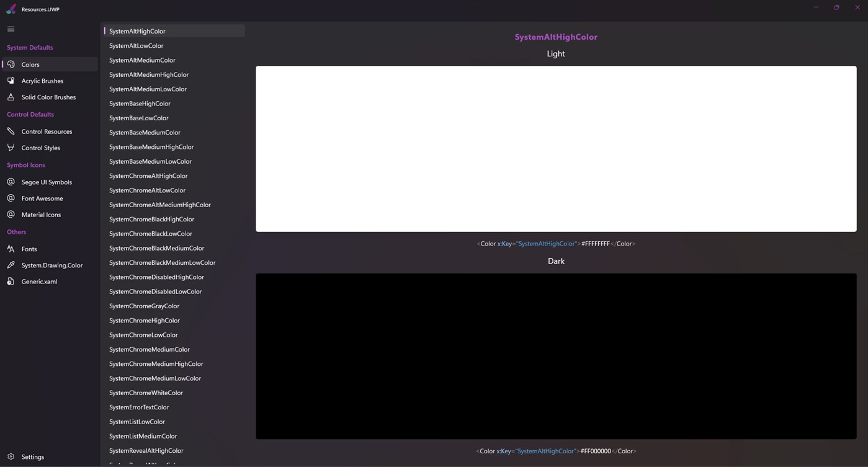
Task: Select SystemChromeMediumLowColor
Action: click(x=174, y=378)
